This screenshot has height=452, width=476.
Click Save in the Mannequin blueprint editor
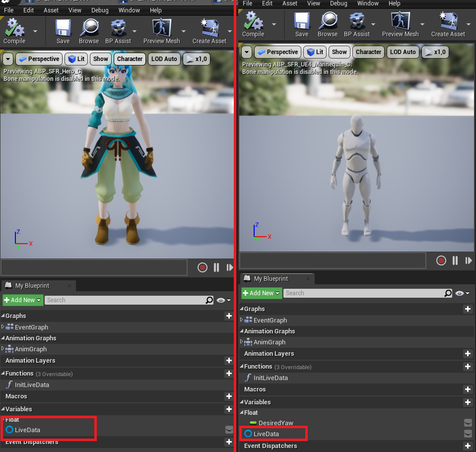click(x=302, y=25)
